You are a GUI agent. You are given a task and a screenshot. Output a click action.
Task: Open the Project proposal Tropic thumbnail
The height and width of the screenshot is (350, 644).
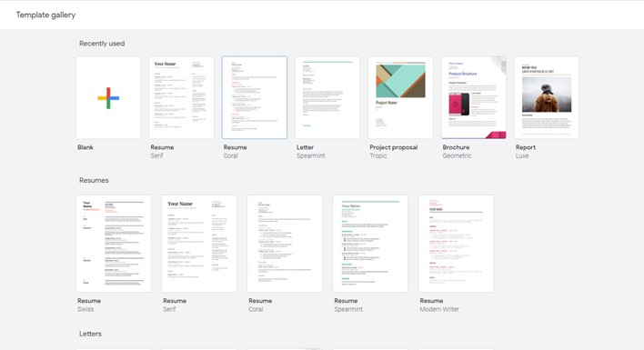point(401,97)
